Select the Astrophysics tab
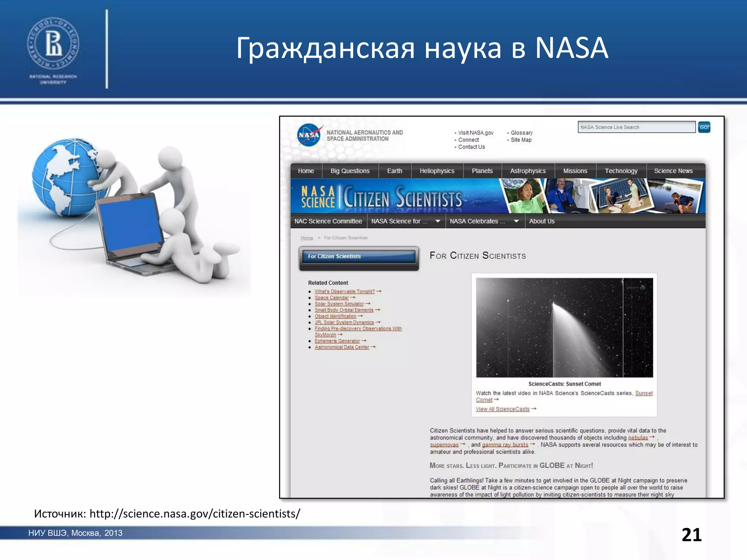 [x=528, y=171]
